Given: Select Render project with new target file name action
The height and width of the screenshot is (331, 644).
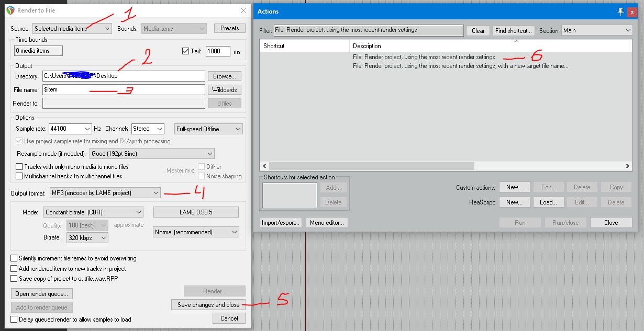Looking at the screenshot, I should click(460, 66).
